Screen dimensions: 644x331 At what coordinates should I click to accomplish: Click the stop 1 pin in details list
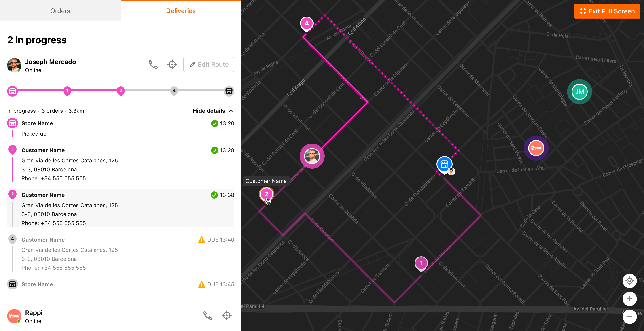[x=13, y=150]
